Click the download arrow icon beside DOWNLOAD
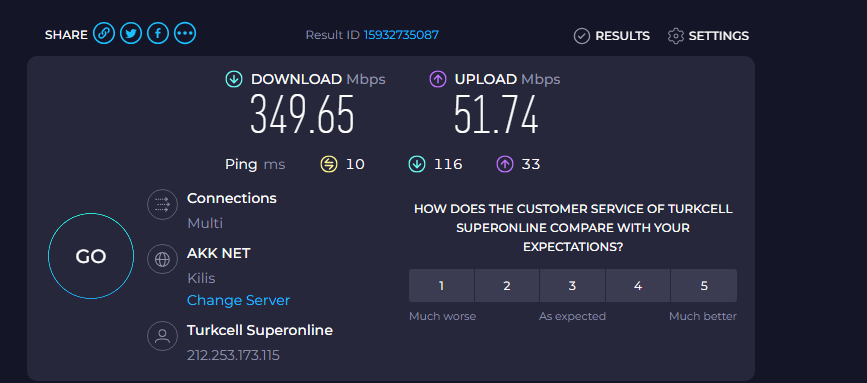Viewport: 867px width, 383px height. [x=234, y=79]
